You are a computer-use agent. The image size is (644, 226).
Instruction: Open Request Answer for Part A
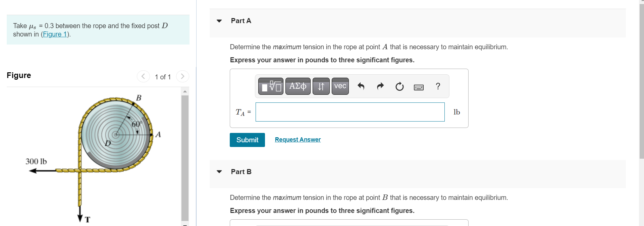(297, 139)
